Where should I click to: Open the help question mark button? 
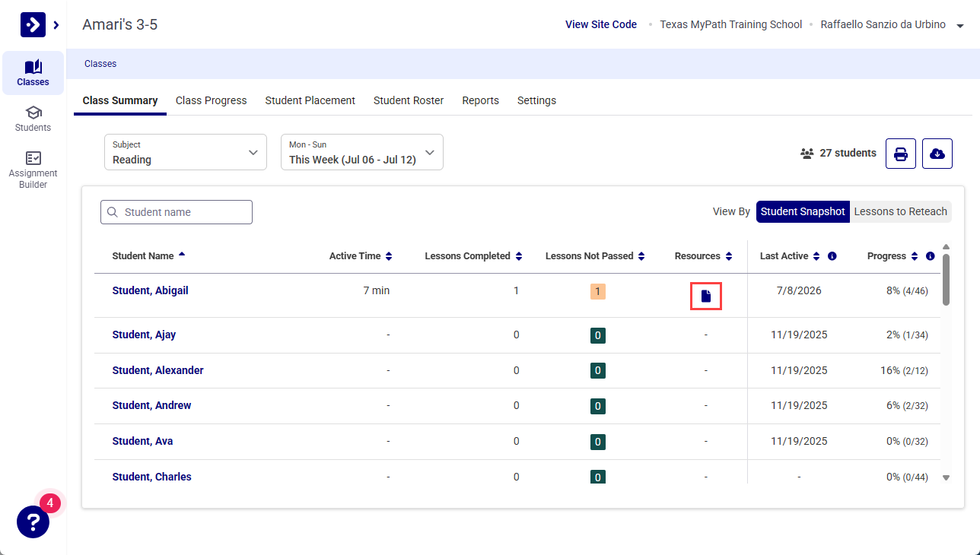click(x=33, y=522)
